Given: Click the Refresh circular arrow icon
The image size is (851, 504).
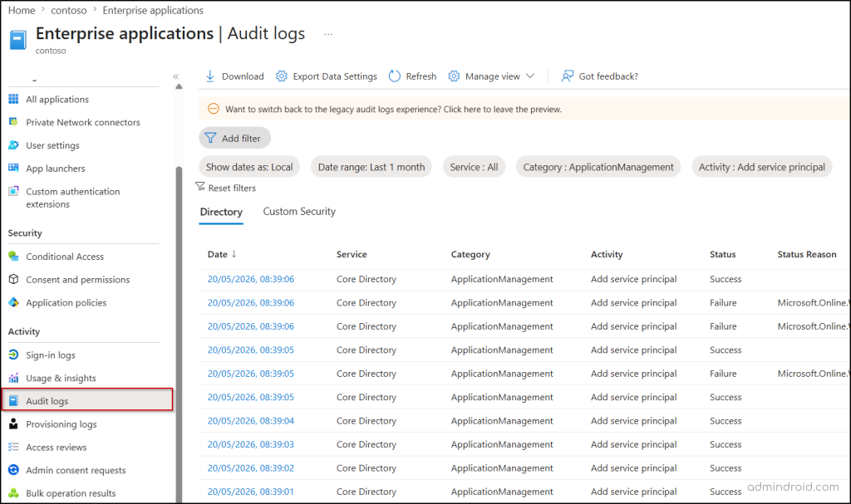Looking at the screenshot, I should pyautogui.click(x=395, y=76).
